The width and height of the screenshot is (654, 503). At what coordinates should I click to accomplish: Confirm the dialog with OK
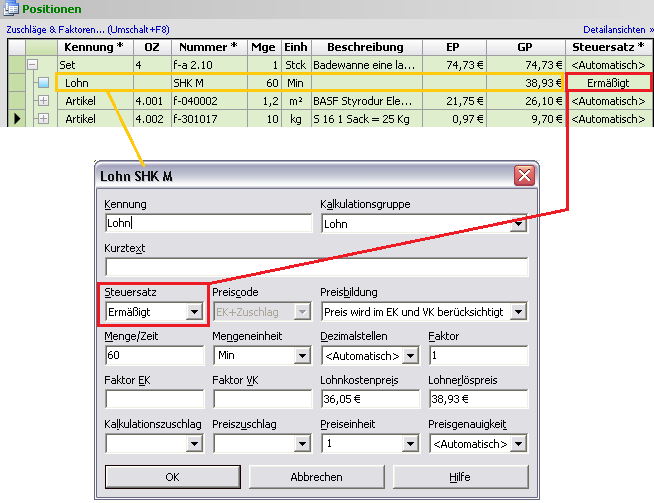pyautogui.click(x=173, y=477)
